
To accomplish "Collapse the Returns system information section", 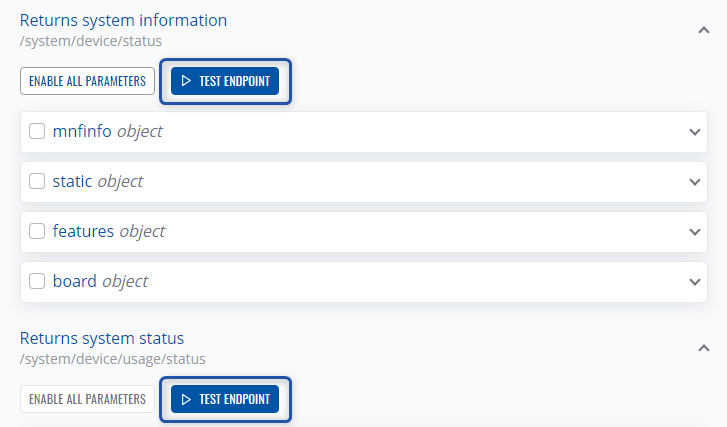I will (x=703, y=30).
